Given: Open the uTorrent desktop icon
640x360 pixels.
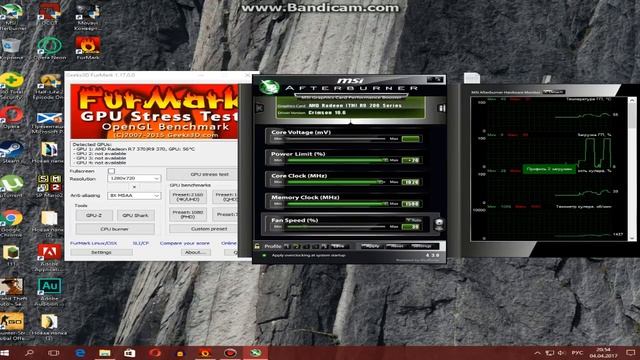Looking at the screenshot, I should pyautogui.click(x=11, y=186).
